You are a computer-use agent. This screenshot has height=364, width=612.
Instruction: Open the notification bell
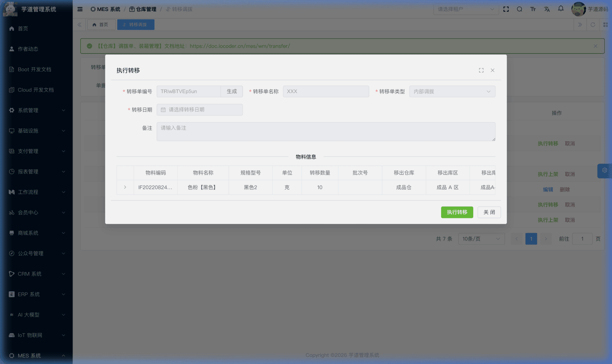pyautogui.click(x=561, y=9)
